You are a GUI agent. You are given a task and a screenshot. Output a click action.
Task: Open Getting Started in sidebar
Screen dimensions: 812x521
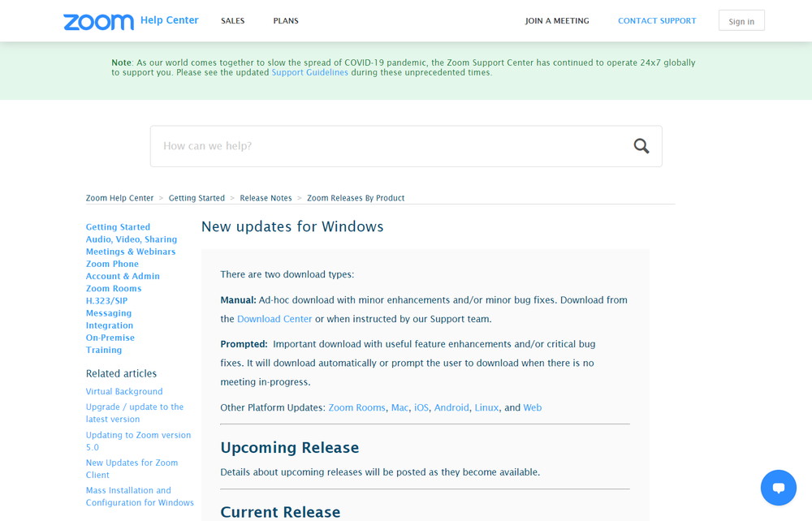(x=118, y=227)
